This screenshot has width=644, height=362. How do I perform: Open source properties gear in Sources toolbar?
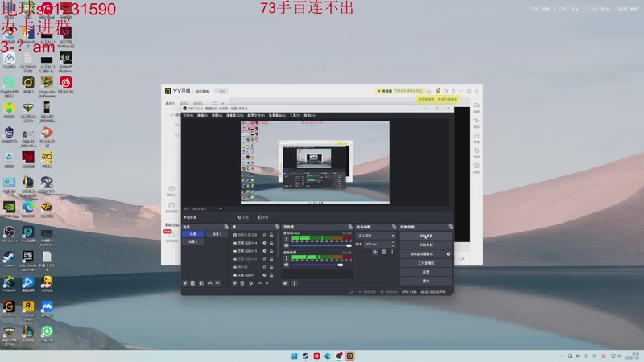tap(250, 283)
